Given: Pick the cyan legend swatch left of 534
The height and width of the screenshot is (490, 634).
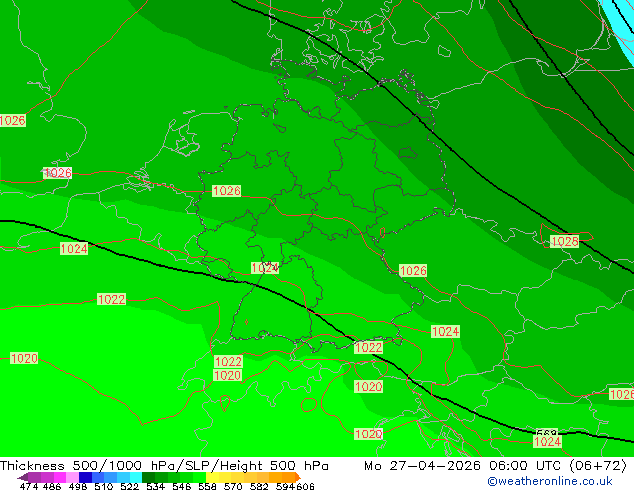Looking at the screenshot, I should [136, 477].
